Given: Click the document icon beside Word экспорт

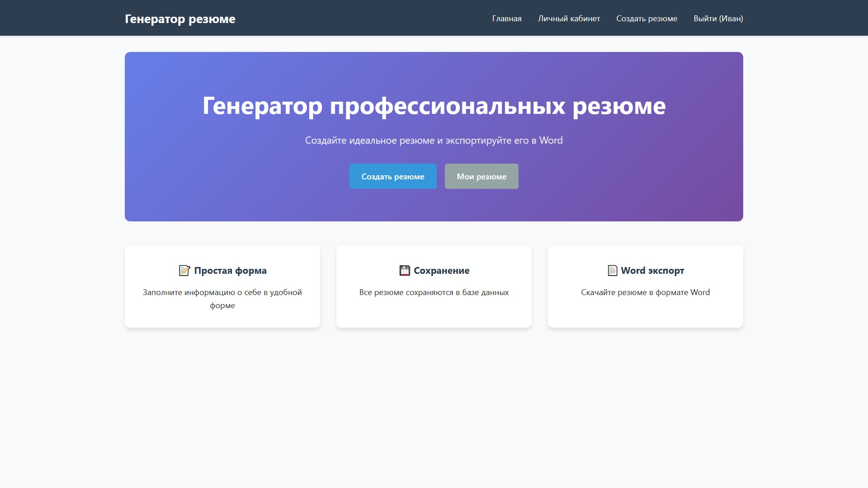Looking at the screenshot, I should (612, 271).
